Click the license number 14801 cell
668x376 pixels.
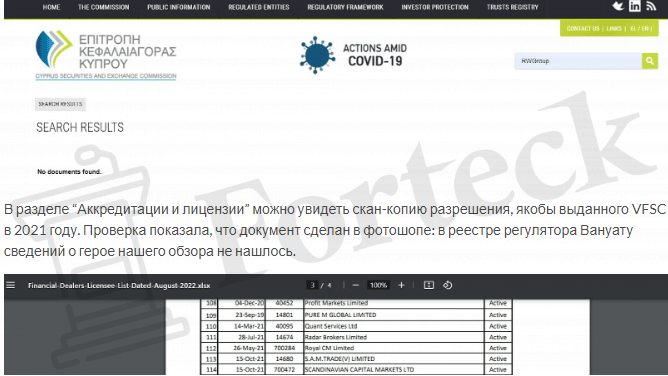[x=284, y=315]
